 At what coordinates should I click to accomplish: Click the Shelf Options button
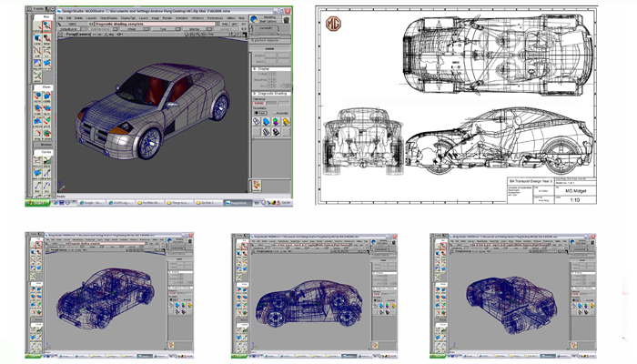click(268, 21)
